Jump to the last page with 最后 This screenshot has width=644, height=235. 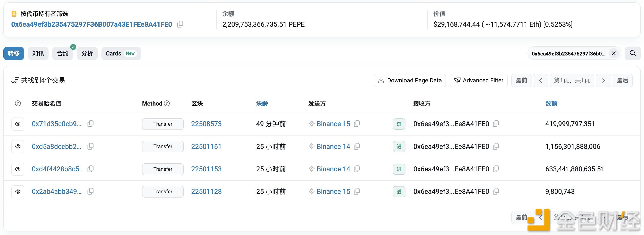click(x=622, y=80)
